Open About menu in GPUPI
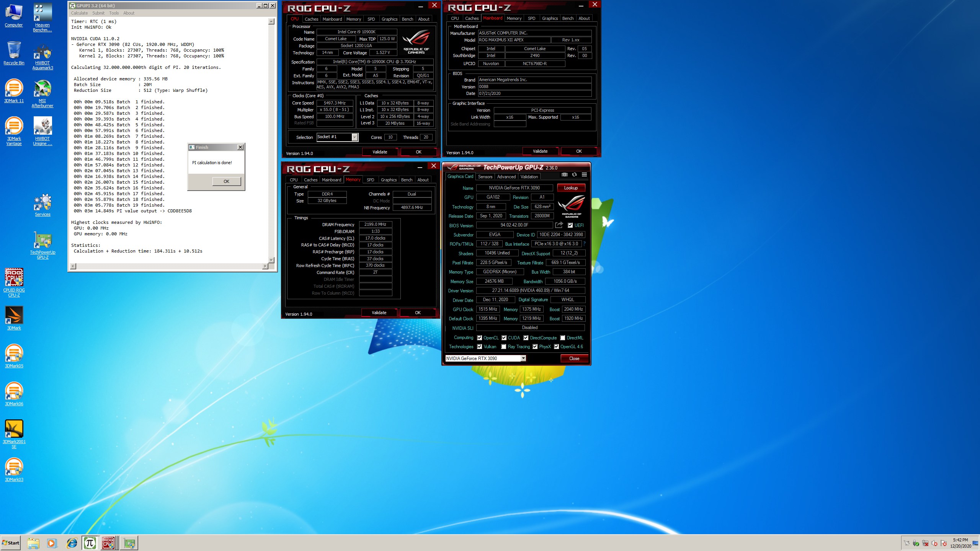The width and height of the screenshot is (980, 551). click(x=129, y=13)
